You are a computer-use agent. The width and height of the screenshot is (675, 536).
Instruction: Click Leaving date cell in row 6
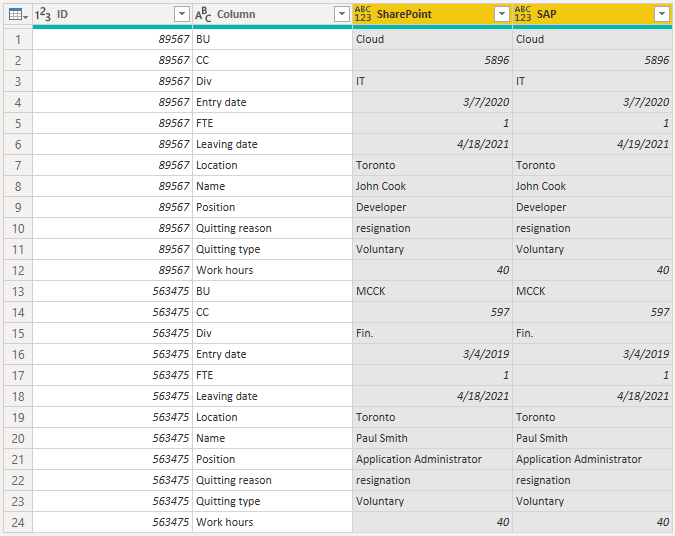[x=272, y=144]
